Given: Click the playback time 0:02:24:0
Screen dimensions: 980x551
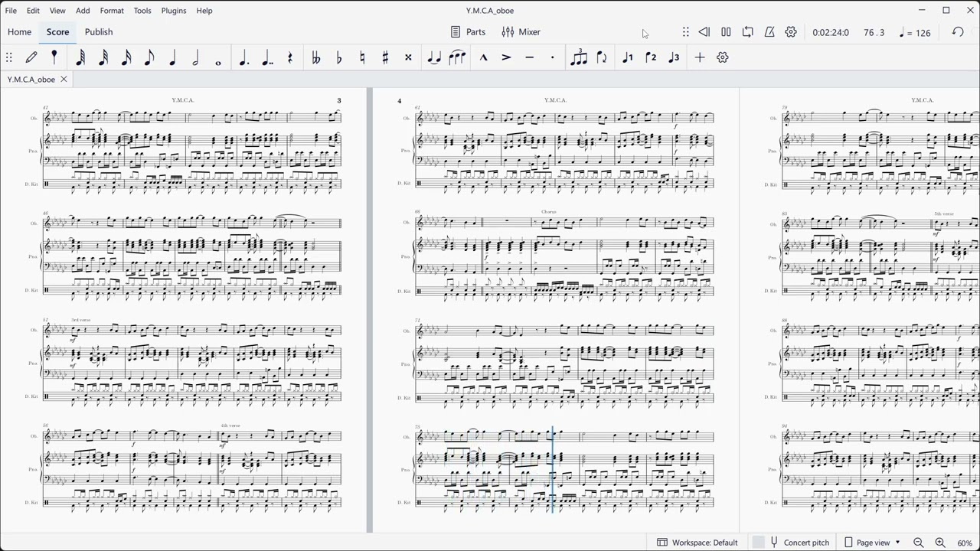Looking at the screenshot, I should (x=831, y=33).
